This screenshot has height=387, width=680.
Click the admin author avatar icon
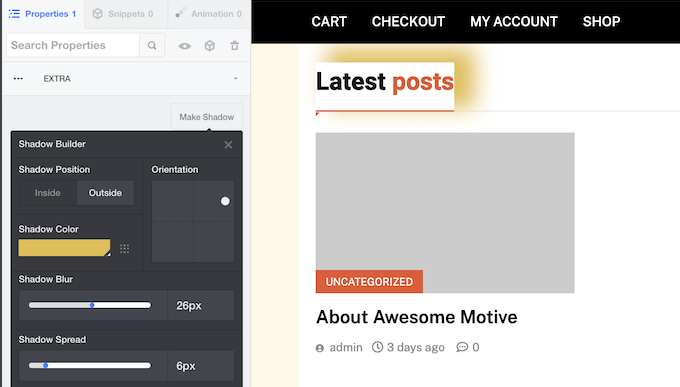(x=320, y=348)
